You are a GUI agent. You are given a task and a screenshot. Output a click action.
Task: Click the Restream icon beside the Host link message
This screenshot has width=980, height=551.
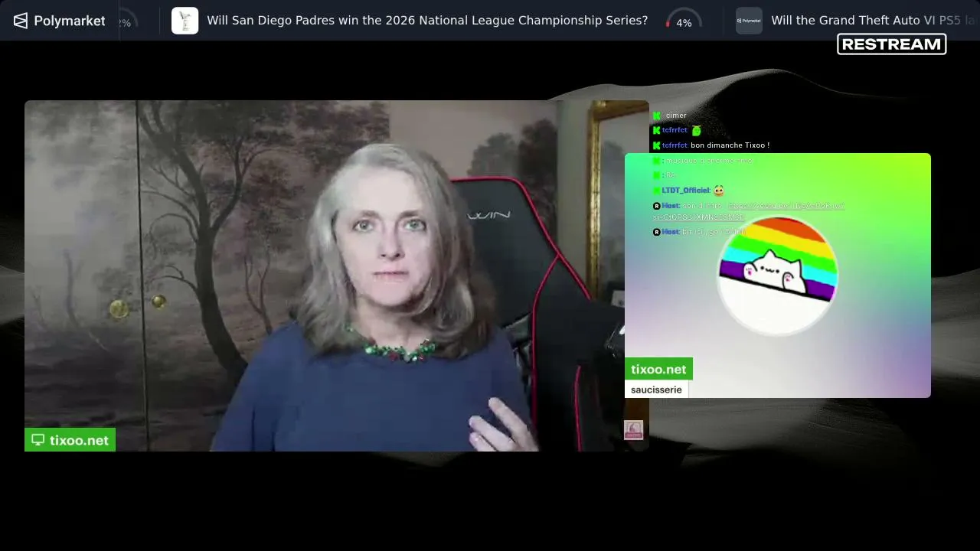tap(656, 206)
